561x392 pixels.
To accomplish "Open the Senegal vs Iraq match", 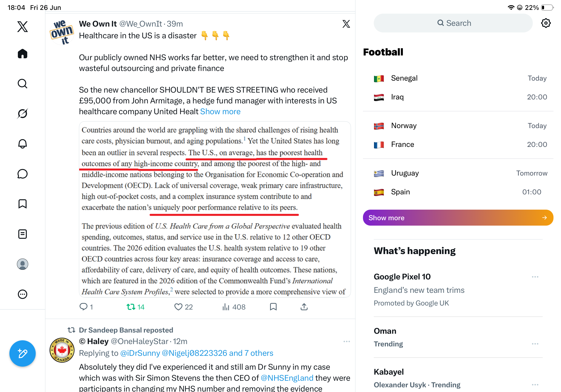I will 458,87.
